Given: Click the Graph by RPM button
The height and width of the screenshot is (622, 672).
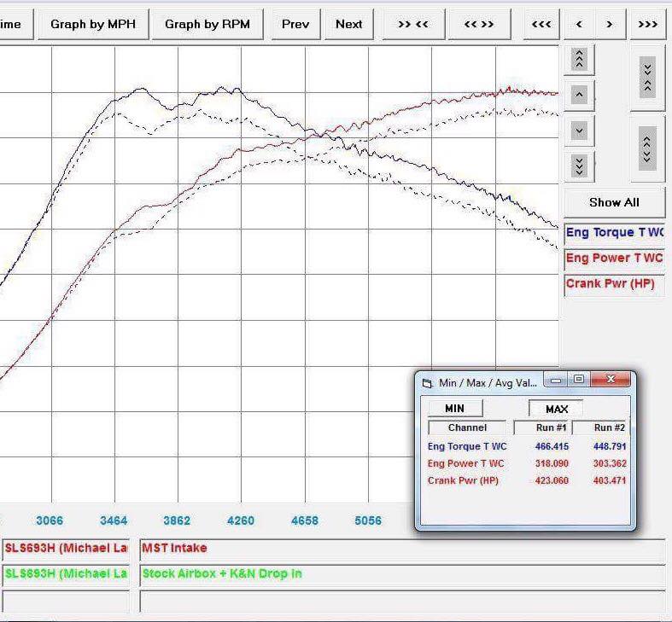Looking at the screenshot, I should [207, 25].
